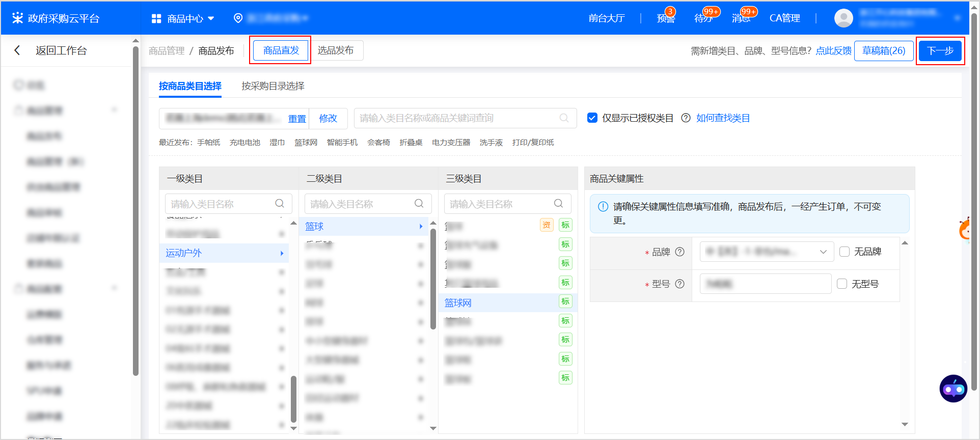Click search icon in 三级类目 filter box
980x440 pixels.
[558, 204]
